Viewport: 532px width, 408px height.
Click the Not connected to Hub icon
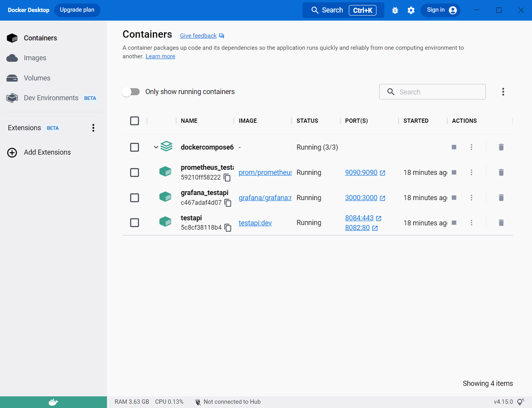pos(198,402)
